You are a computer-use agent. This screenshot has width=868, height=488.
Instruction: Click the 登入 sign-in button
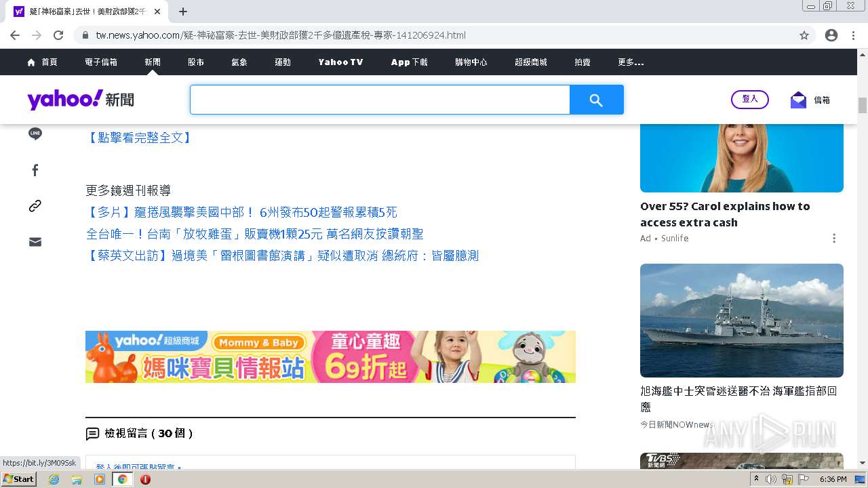[750, 99]
